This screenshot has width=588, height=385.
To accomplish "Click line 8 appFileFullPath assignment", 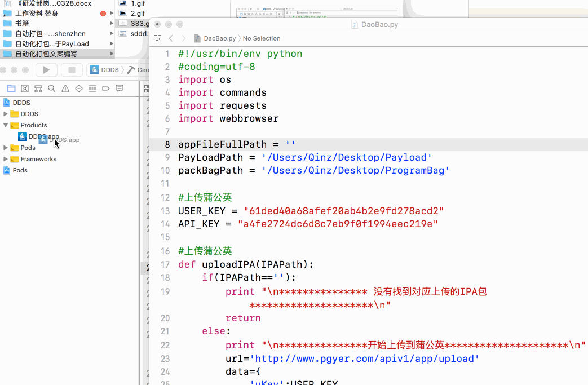I will [x=237, y=144].
